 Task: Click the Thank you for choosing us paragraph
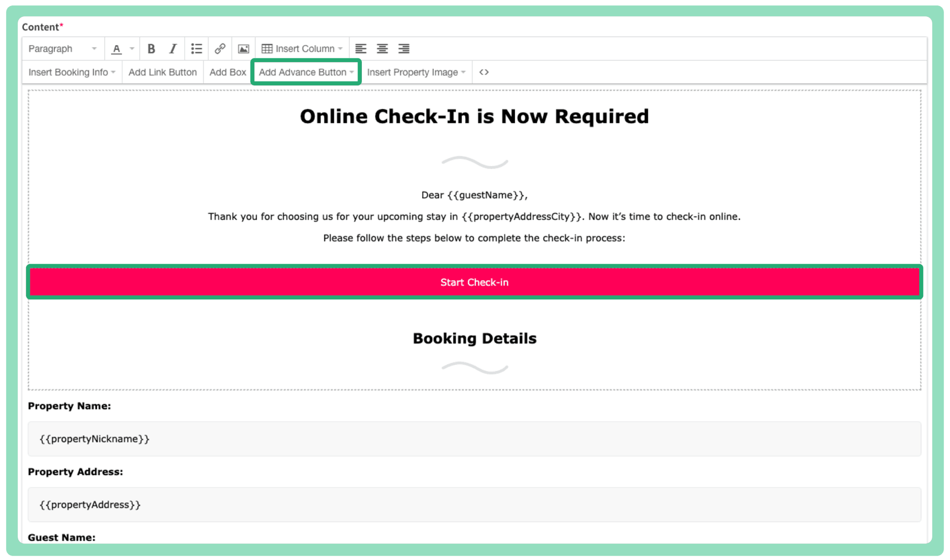click(x=474, y=217)
